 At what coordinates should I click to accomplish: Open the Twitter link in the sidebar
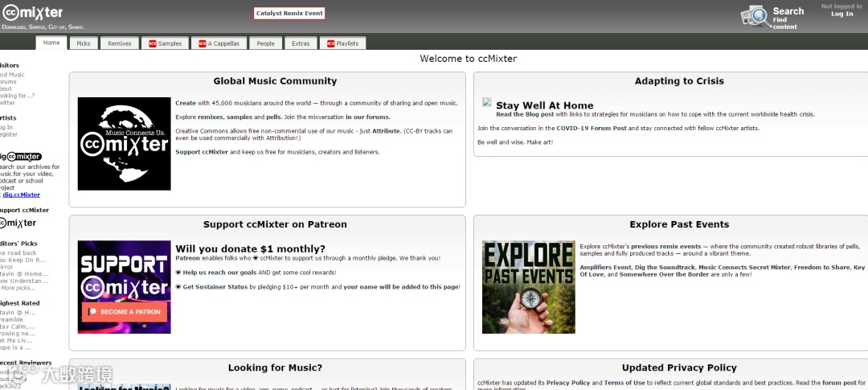pos(7,102)
